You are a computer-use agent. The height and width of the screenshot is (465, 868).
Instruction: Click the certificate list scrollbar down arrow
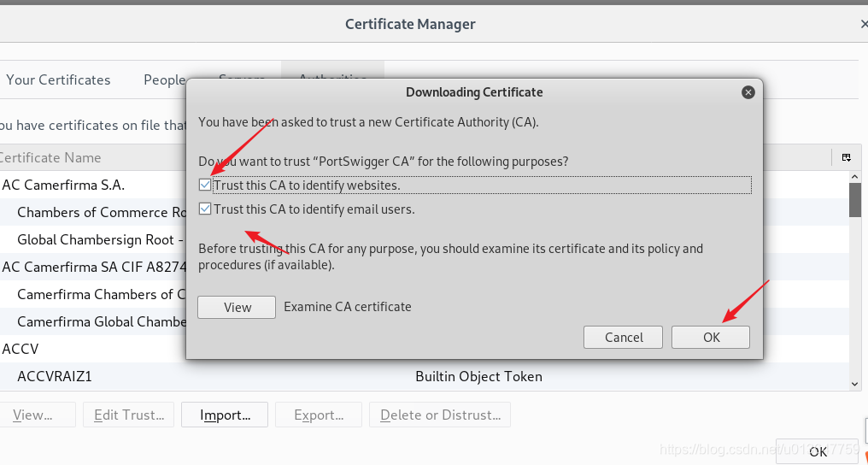(854, 384)
